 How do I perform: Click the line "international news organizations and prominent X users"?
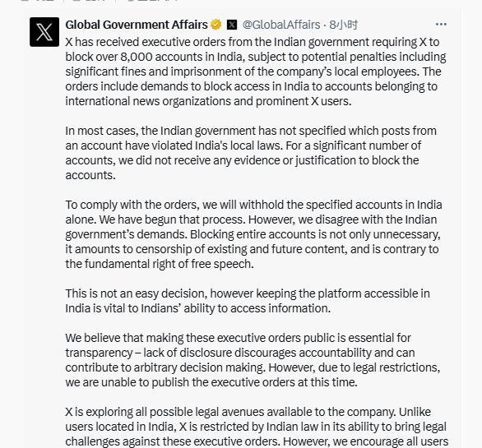click(x=208, y=101)
